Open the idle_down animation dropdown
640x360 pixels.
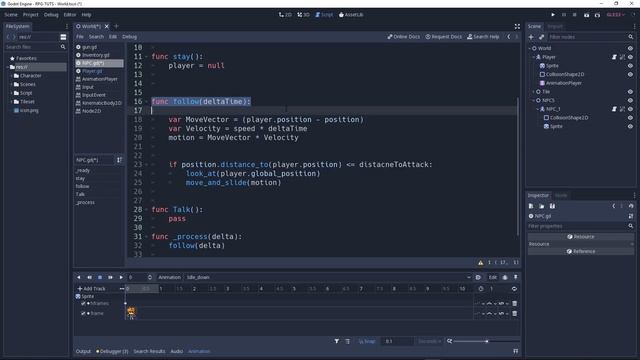coord(329,278)
